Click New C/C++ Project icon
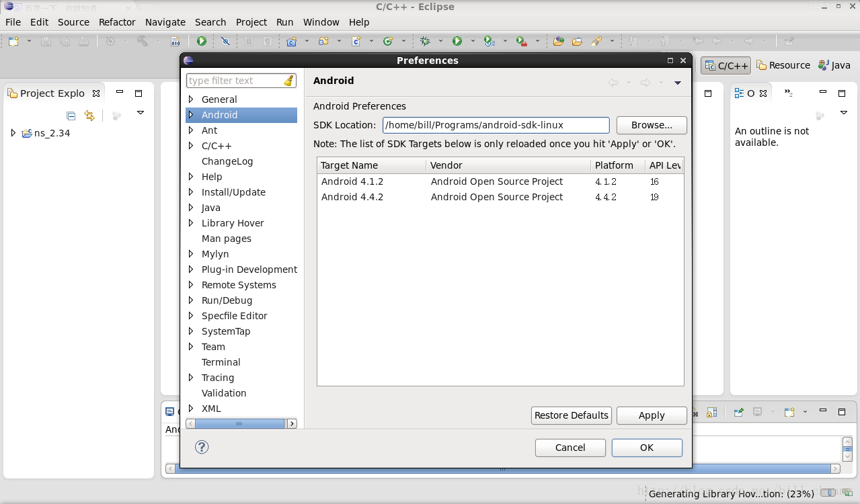860x504 pixels. [x=292, y=42]
